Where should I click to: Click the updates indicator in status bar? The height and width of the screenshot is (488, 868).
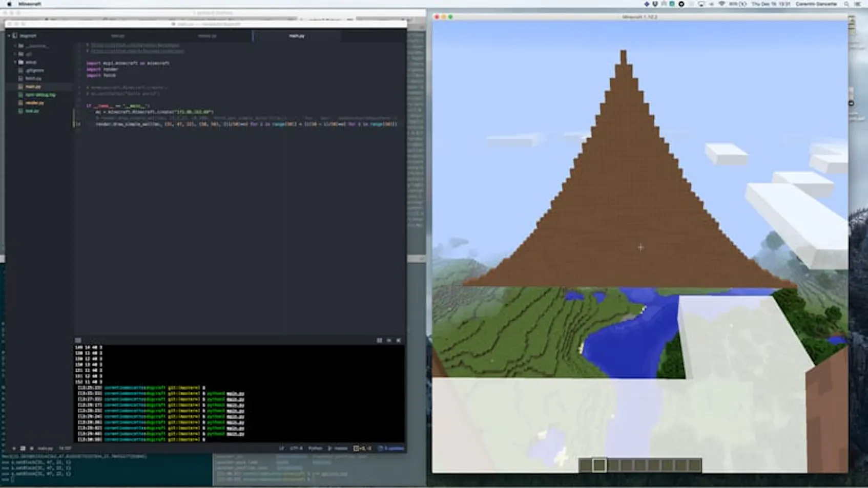(x=391, y=448)
